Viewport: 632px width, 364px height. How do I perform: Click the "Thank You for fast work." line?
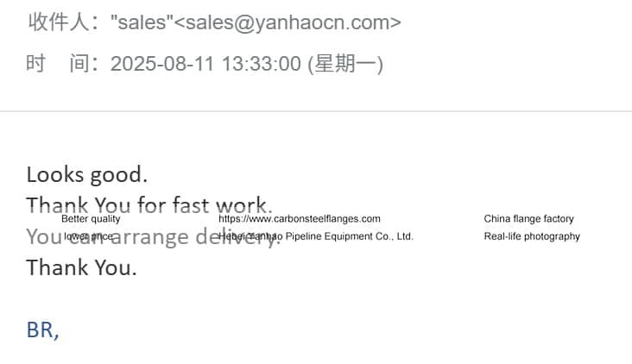[x=149, y=205]
